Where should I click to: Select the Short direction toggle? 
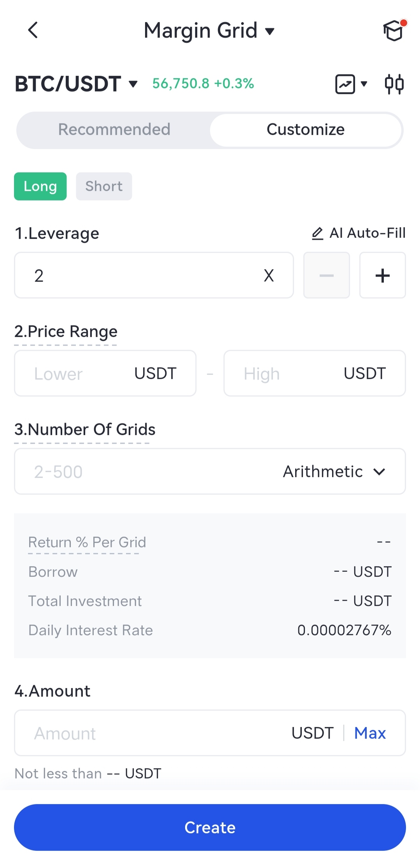coord(104,186)
